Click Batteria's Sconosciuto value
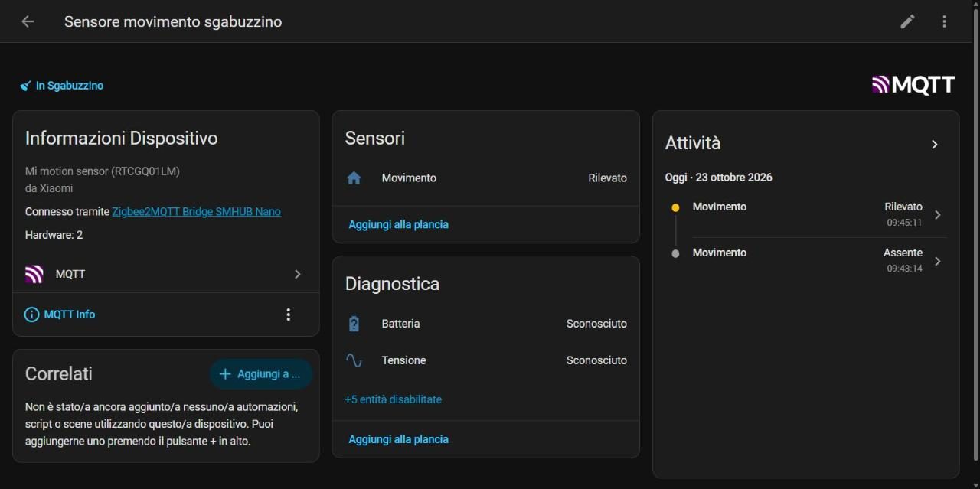This screenshot has height=489, width=980. click(596, 324)
